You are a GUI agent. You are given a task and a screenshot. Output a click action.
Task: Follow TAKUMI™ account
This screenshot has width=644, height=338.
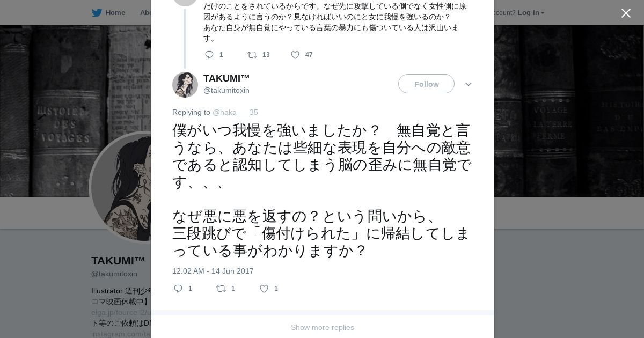tap(426, 84)
